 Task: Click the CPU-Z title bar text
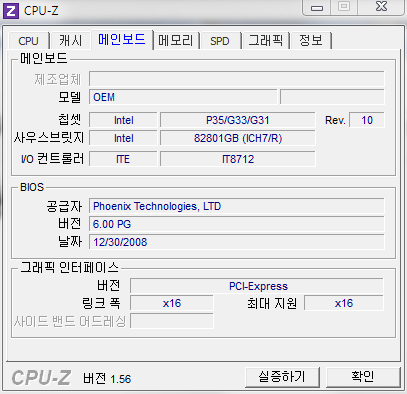click(41, 11)
